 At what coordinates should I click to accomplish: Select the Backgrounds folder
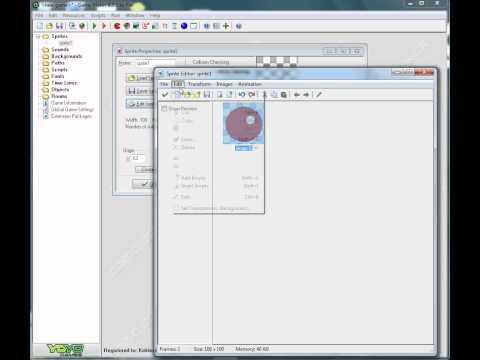pyautogui.click(x=67, y=56)
